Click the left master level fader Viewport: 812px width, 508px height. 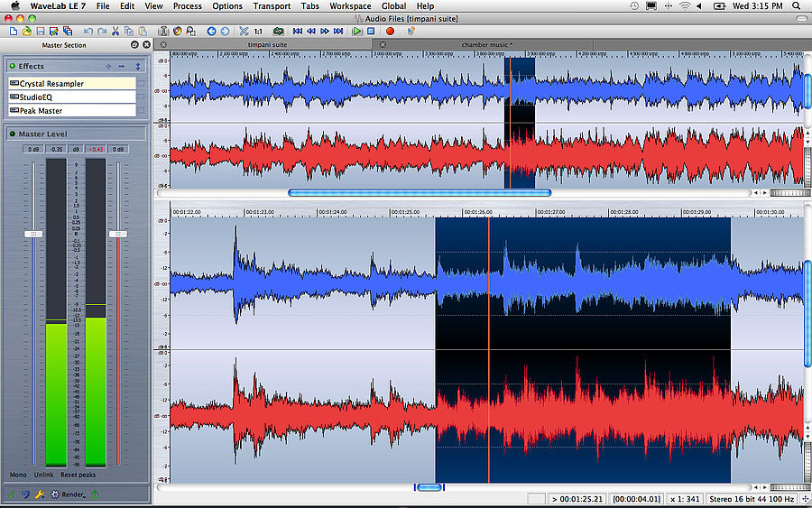coord(33,234)
